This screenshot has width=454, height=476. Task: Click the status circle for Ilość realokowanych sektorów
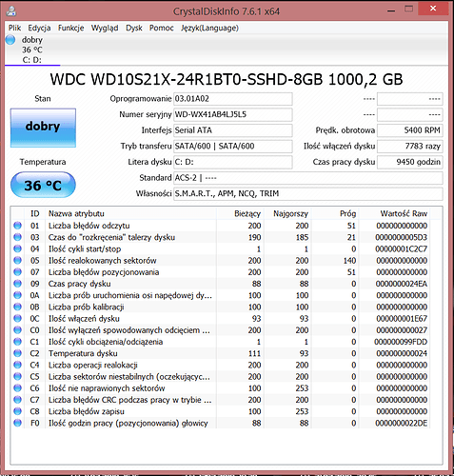[x=17, y=261]
